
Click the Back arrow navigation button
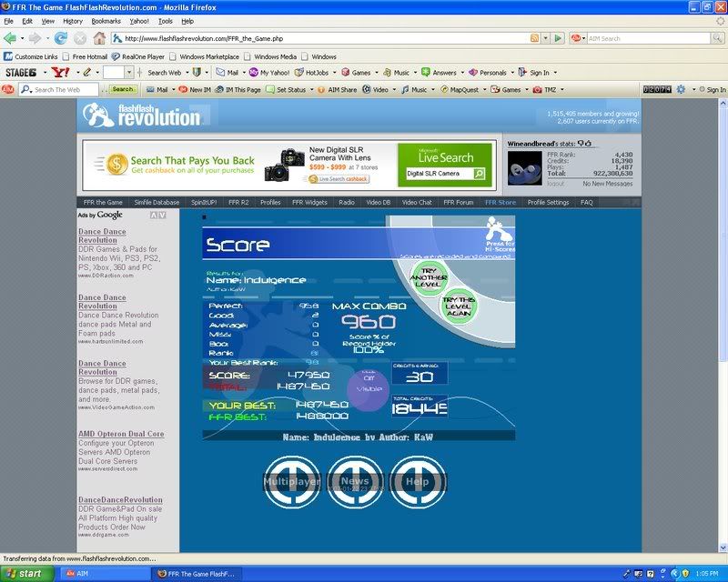click(11, 38)
